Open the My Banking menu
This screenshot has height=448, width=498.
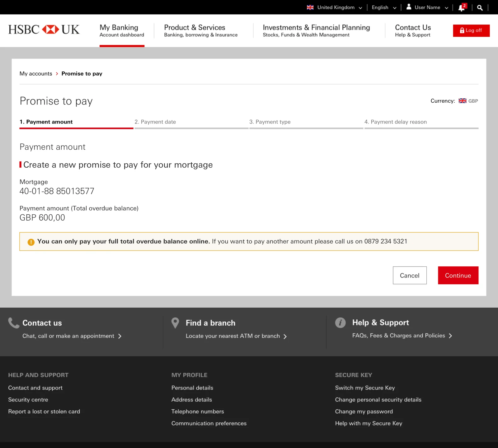[122, 30]
